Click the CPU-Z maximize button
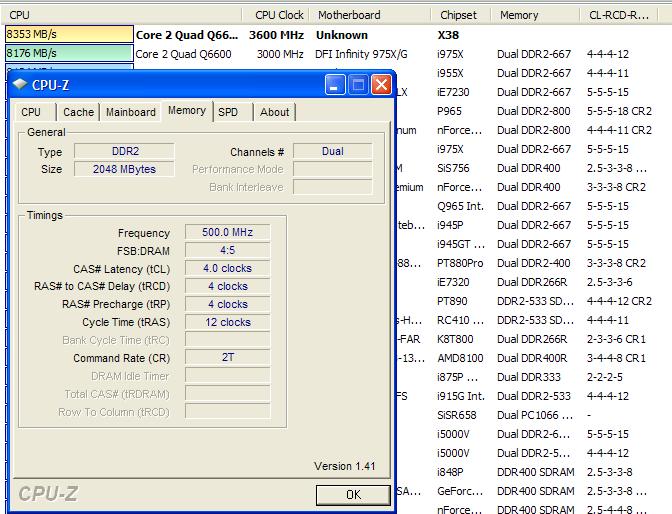 358,84
